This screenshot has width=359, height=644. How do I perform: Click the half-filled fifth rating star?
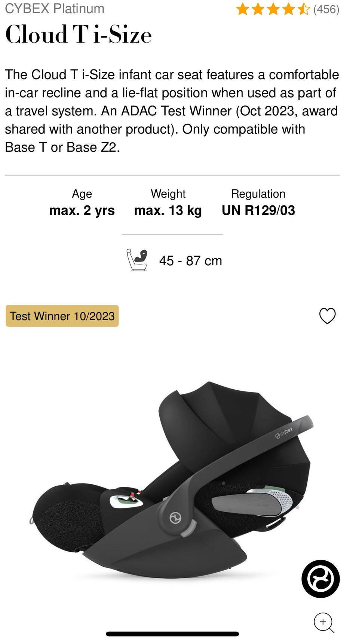(x=304, y=9)
